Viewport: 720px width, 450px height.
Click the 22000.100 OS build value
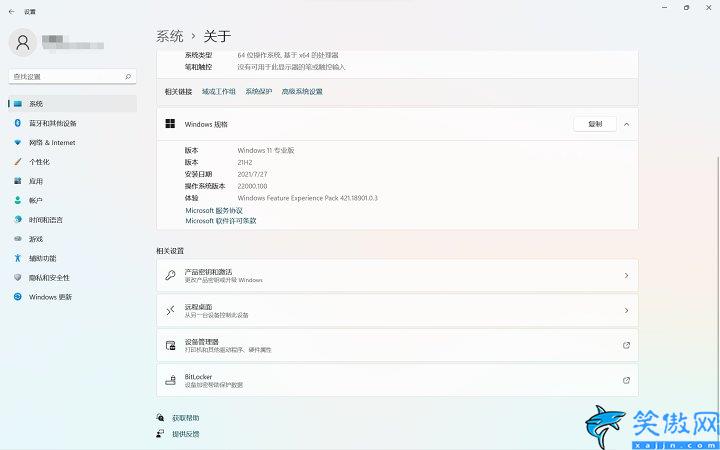tap(252, 186)
